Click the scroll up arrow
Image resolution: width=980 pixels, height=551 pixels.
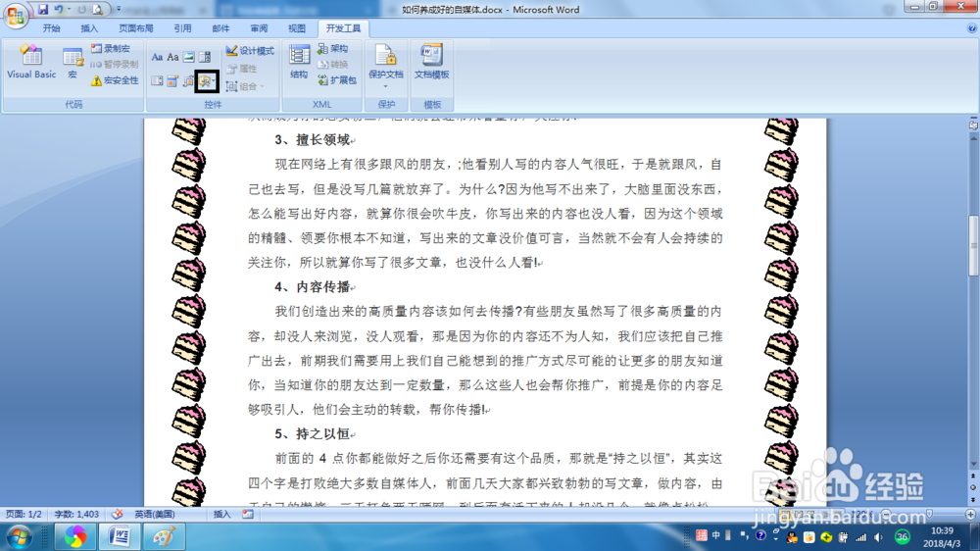[973, 137]
